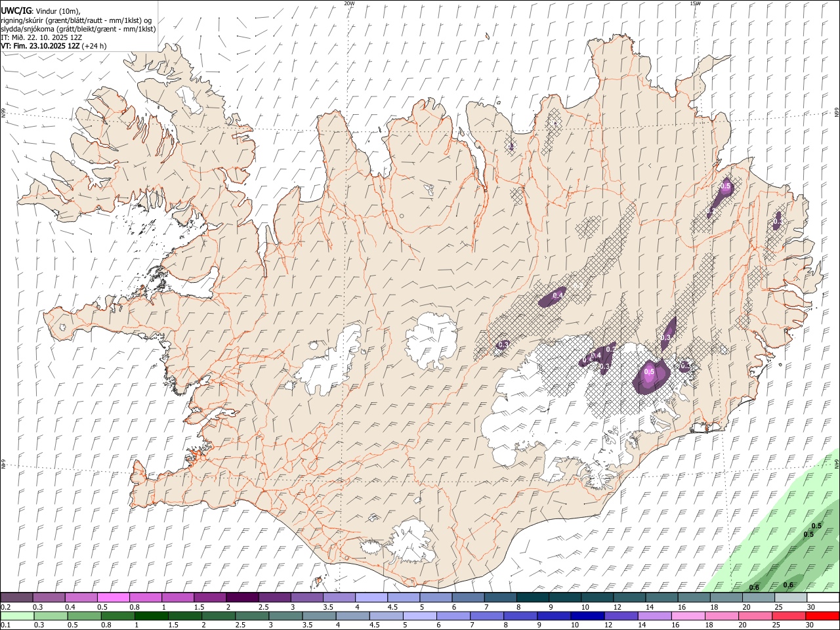840x630 pixels.
Task: Pick the 0.8 green swatch in bottom legend row
Action: 117,616
